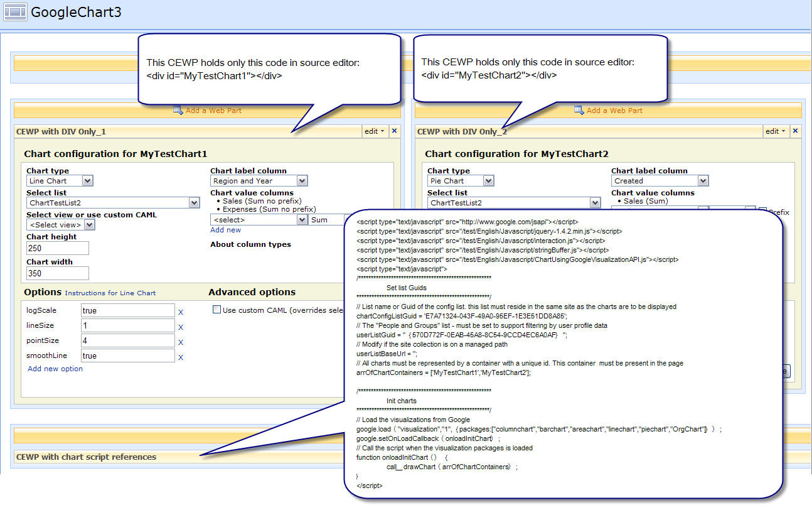Expand the Region and Year label column dropdown
This screenshot has height=505, width=812.
302,181
